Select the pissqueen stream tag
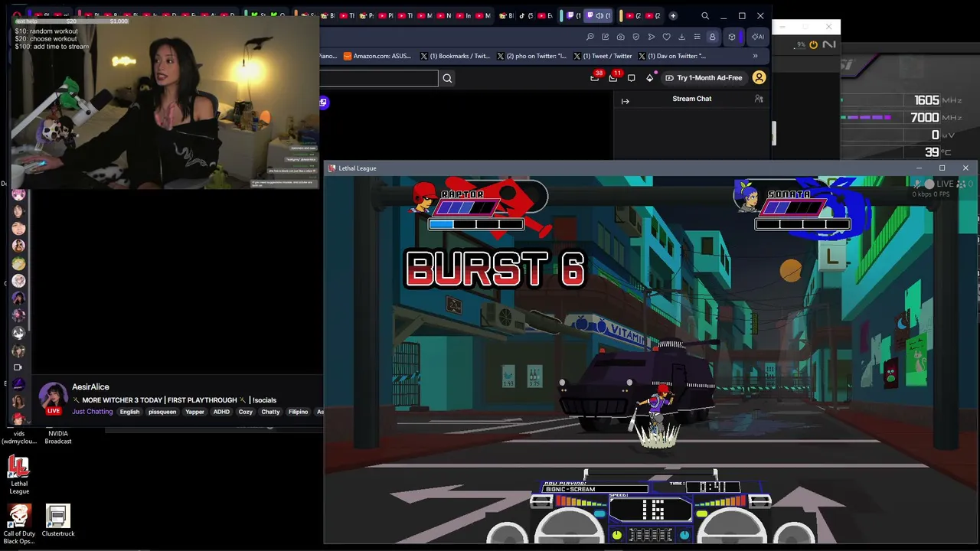Viewport: 980px width, 551px height. coord(162,412)
